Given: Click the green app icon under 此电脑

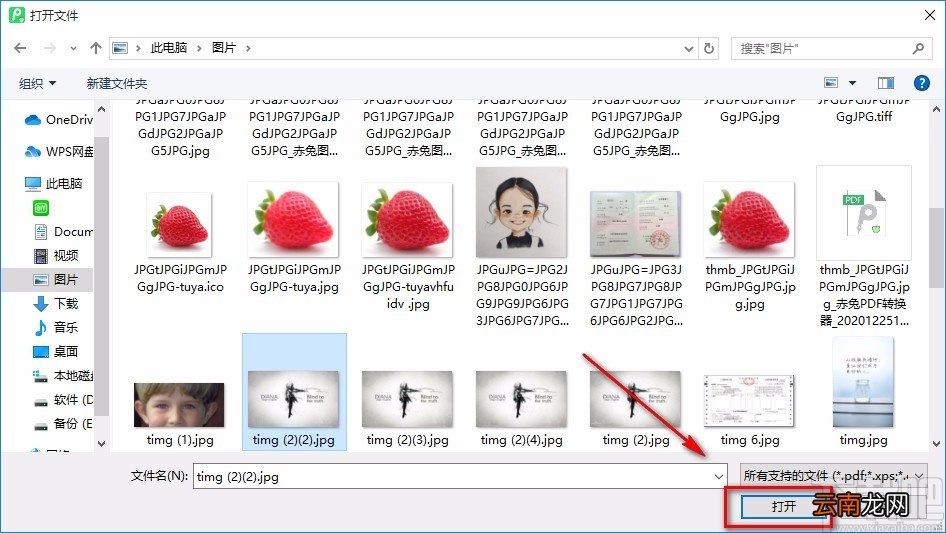Looking at the screenshot, I should (x=41, y=208).
